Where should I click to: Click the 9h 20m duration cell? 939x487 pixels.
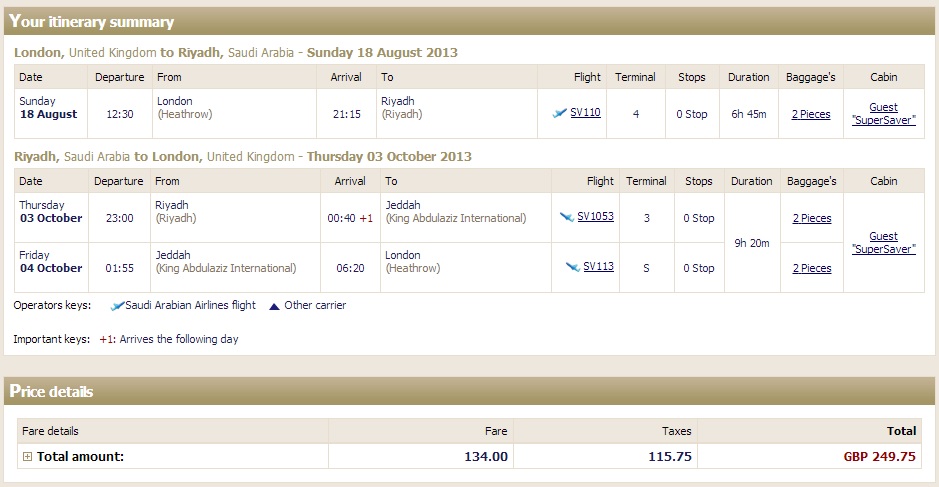click(x=752, y=243)
